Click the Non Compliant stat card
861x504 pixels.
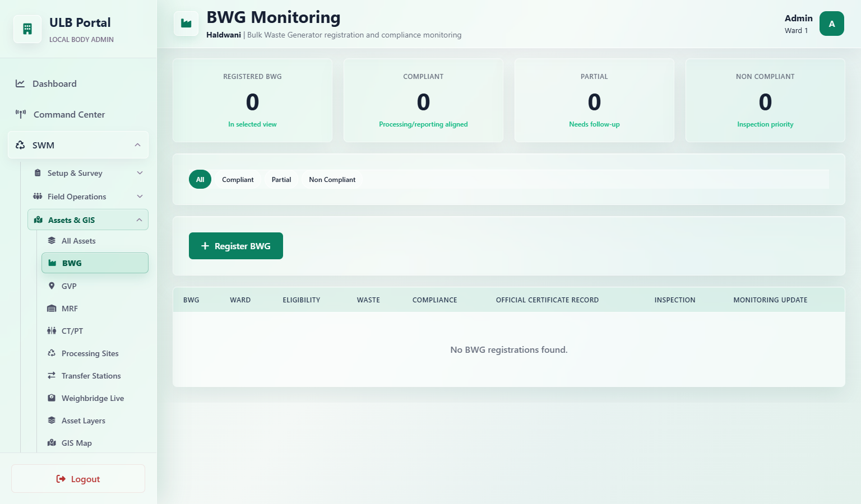[x=765, y=100]
